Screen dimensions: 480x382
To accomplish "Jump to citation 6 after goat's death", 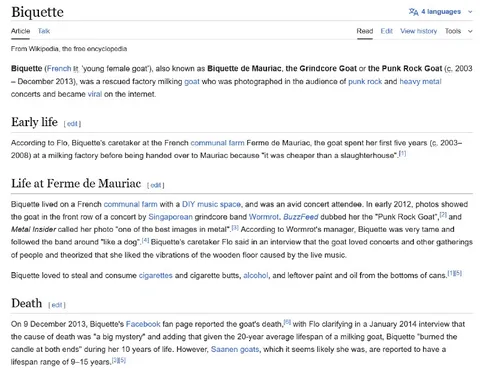I will point(287,322).
